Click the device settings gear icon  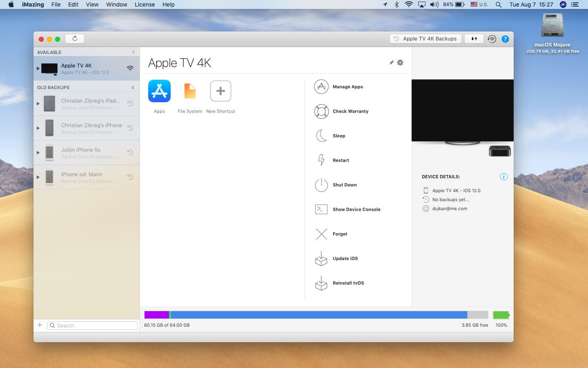coord(400,63)
